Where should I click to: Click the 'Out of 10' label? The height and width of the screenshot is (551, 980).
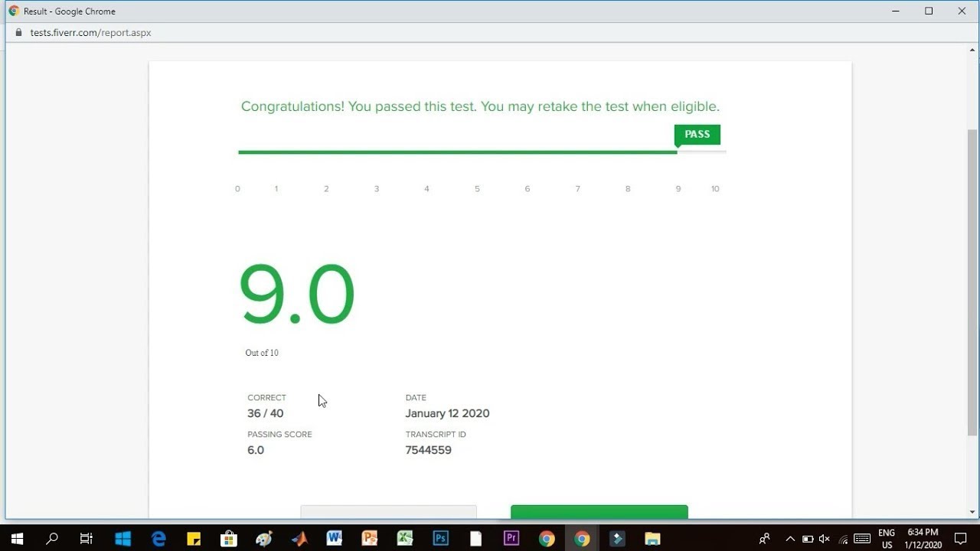point(262,353)
